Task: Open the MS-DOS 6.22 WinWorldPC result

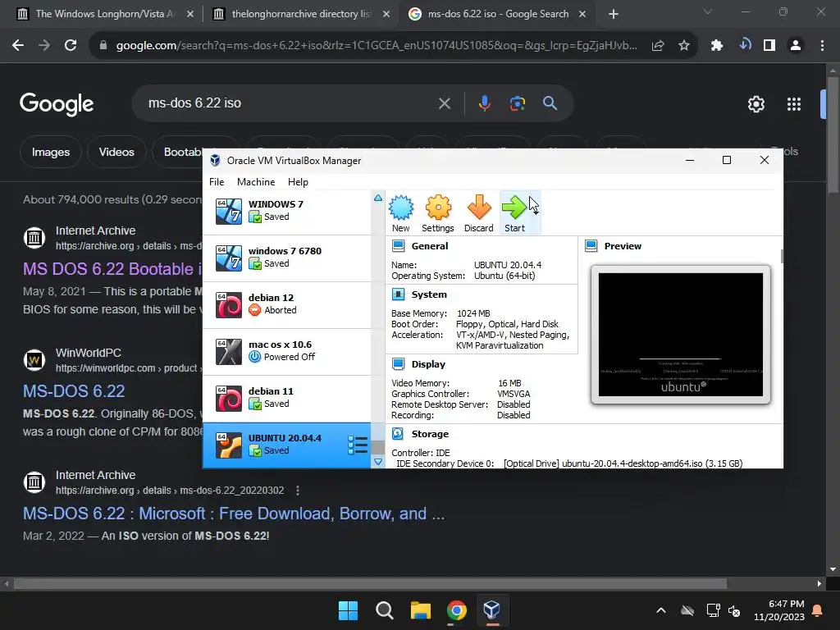Action: [74, 391]
